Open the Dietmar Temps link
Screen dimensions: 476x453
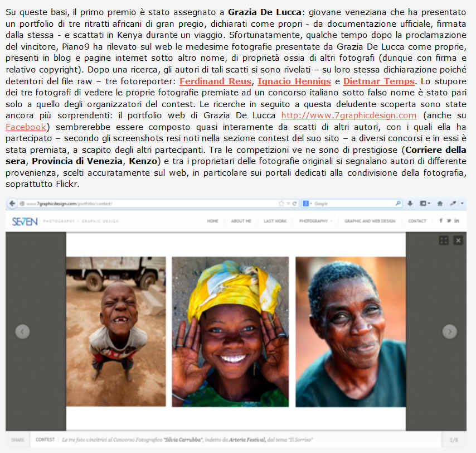pyautogui.click(x=379, y=81)
